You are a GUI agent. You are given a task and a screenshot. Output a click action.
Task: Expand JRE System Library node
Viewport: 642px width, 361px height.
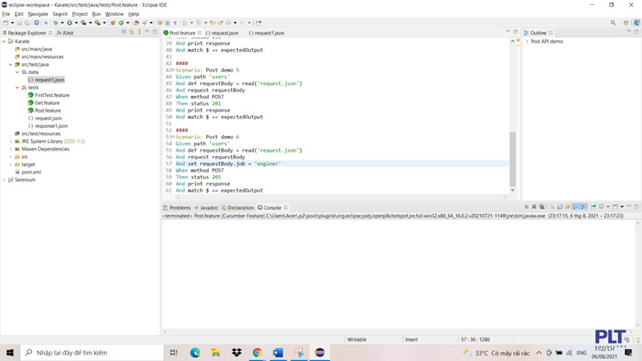[11, 141]
